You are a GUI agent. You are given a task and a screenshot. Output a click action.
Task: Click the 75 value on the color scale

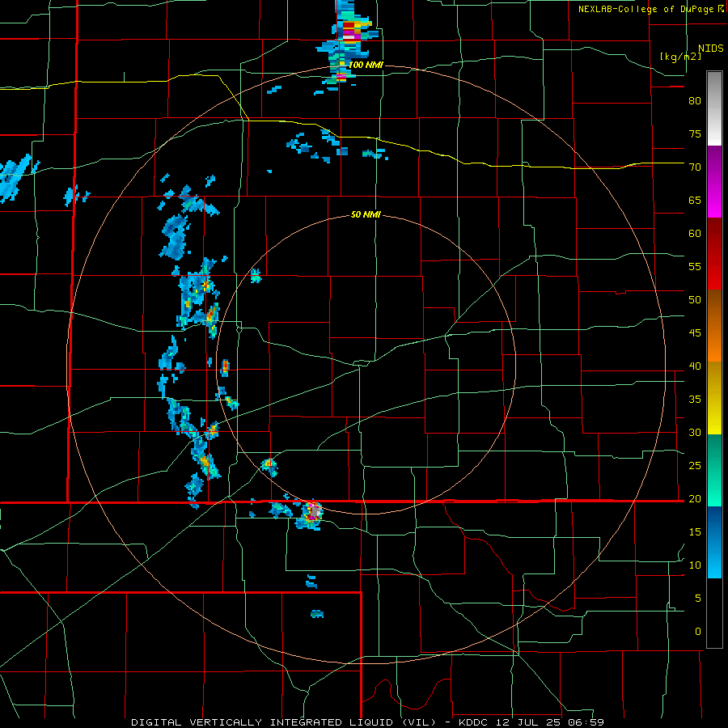(x=695, y=133)
